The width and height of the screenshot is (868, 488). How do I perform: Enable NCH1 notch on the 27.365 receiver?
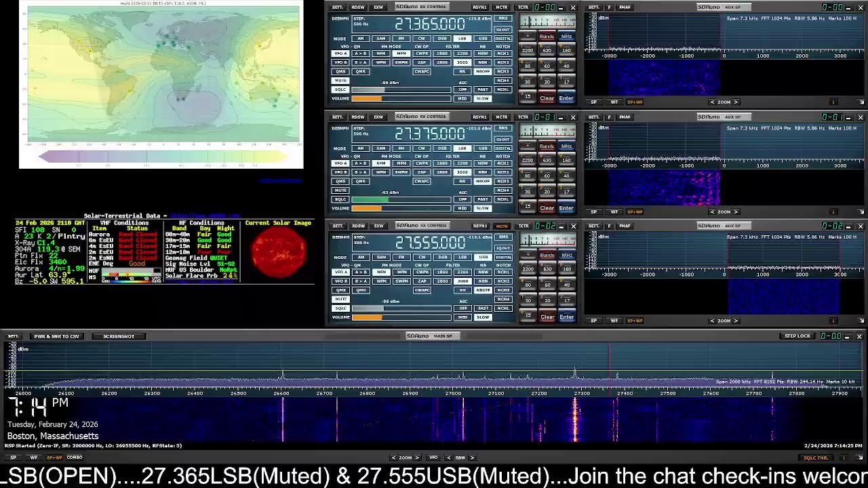pyautogui.click(x=503, y=54)
